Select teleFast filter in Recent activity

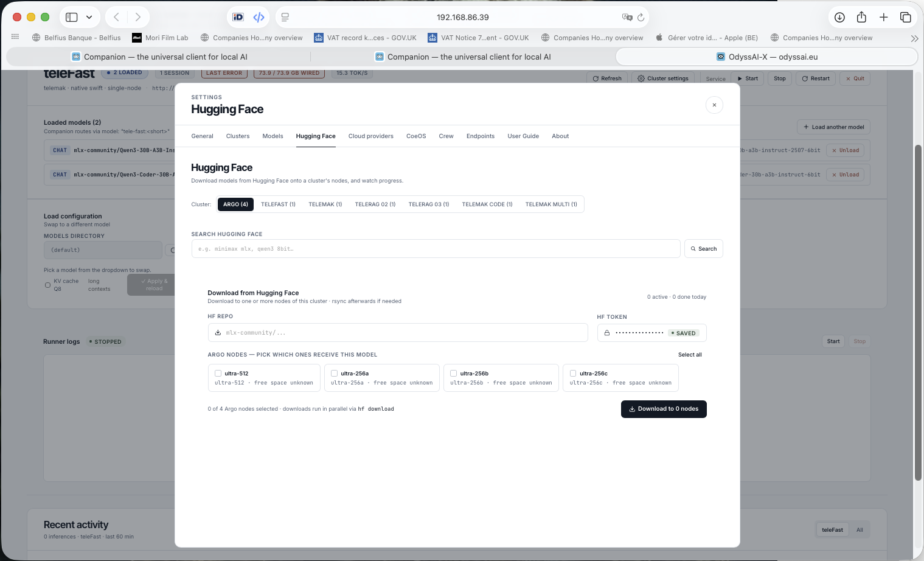[832, 530]
